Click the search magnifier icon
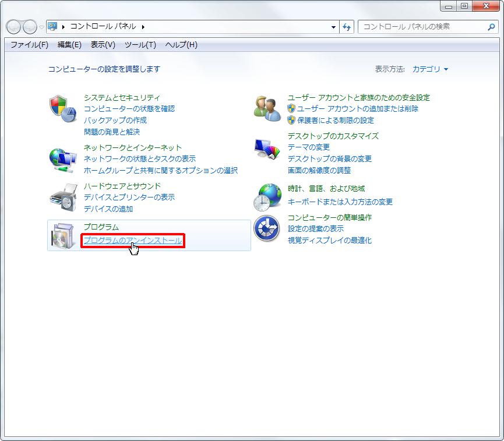504x441 pixels. click(491, 27)
